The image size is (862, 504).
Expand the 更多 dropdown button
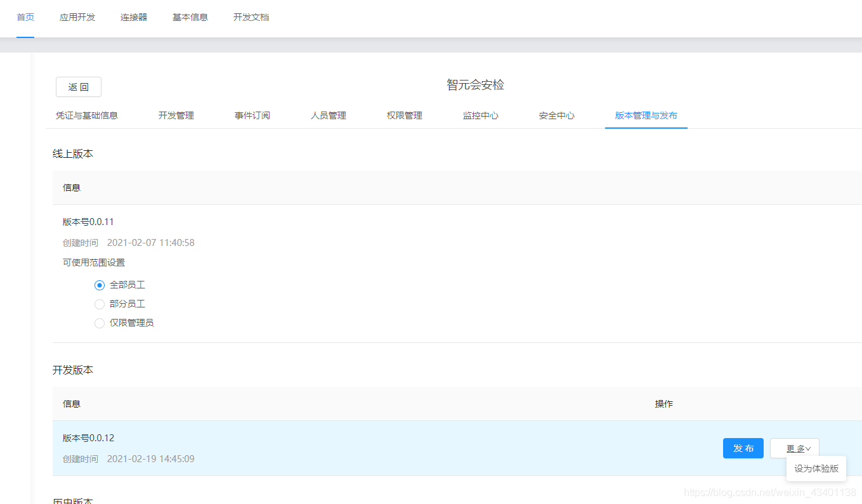[795, 448]
